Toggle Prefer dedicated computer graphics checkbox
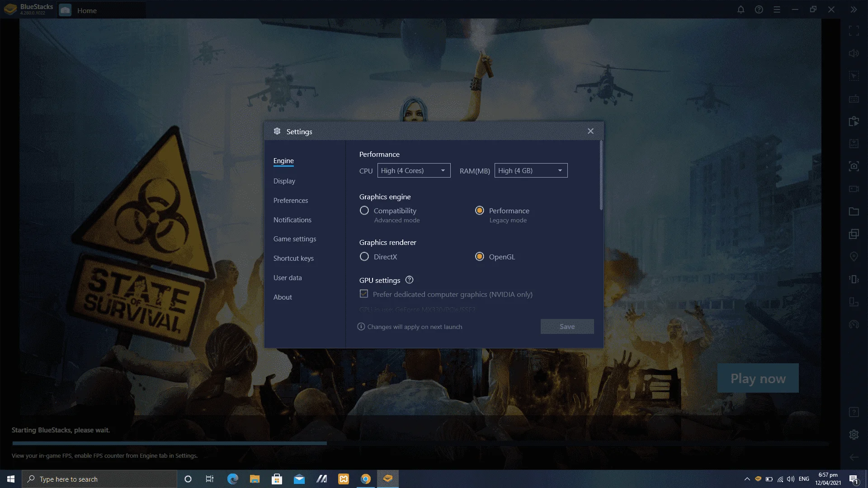Screen dimensions: 868x488 click(x=364, y=294)
